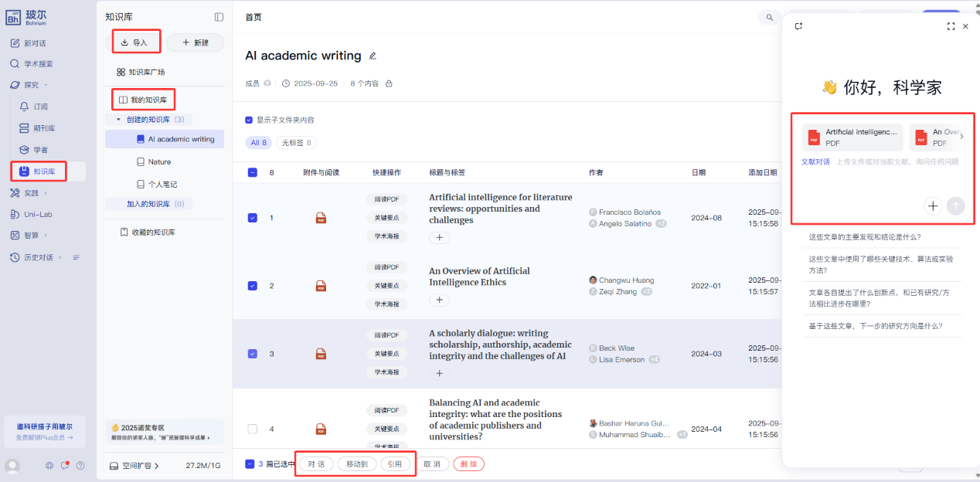Select the Nature knowledge base
This screenshot has width=980, height=482.
pyautogui.click(x=158, y=162)
